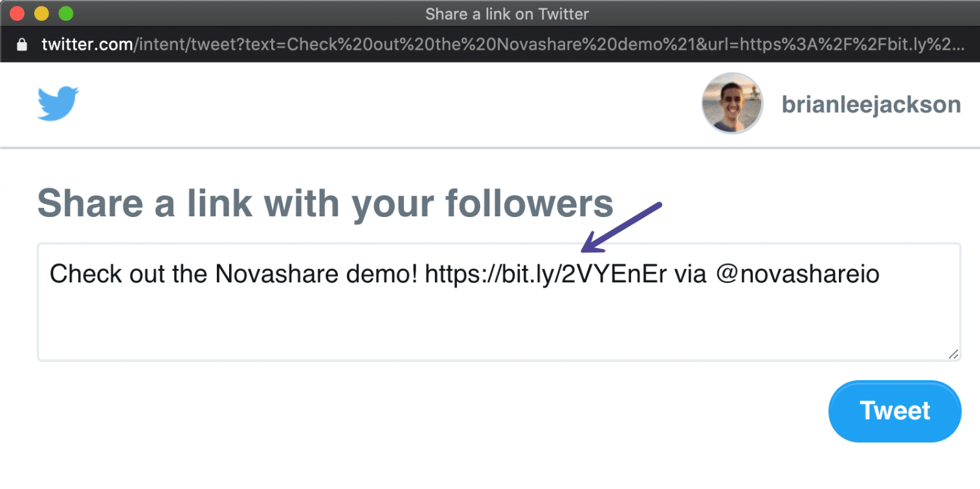Click the profile avatar photo
This screenshot has width=980, height=489.
coord(731,104)
